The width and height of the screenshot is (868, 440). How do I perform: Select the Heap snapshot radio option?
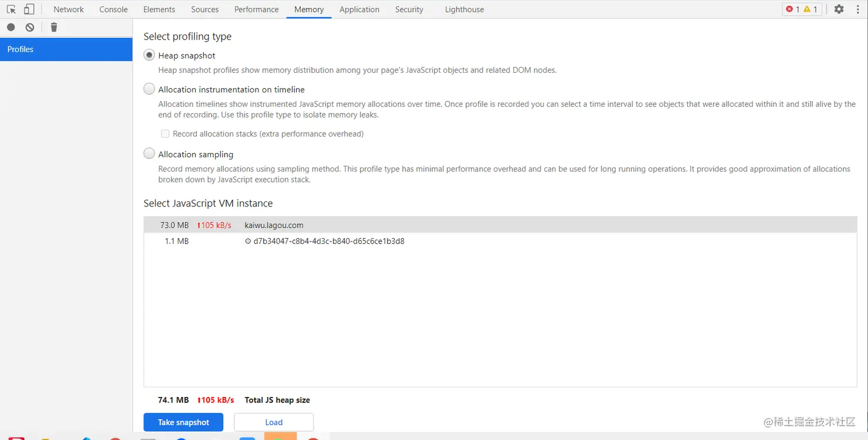pos(149,55)
